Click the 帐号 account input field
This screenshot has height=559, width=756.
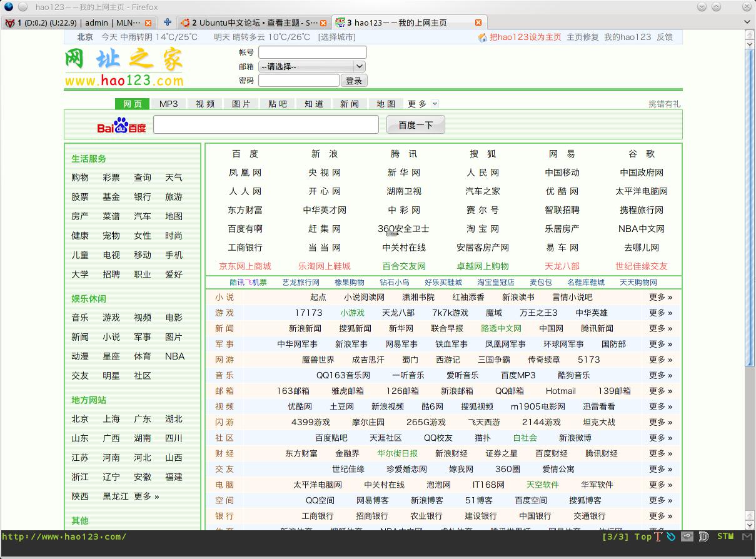pyautogui.click(x=313, y=53)
